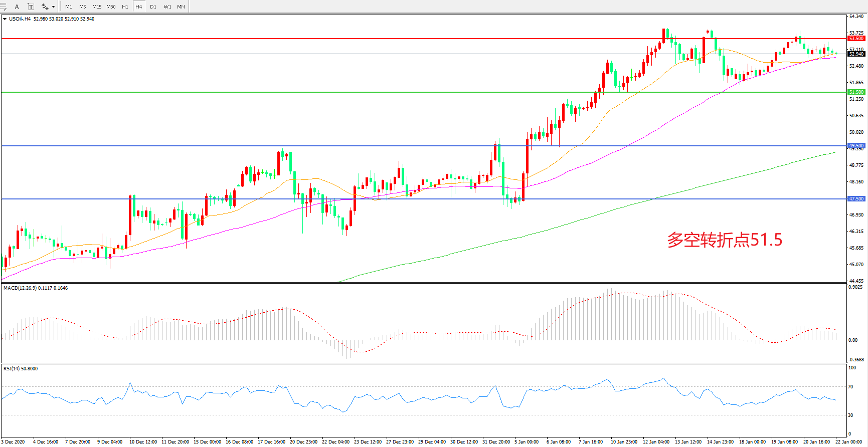The image size is (868, 447).
Task: Click the MACD(12,26,9) indicator label
Action: click(x=20, y=288)
